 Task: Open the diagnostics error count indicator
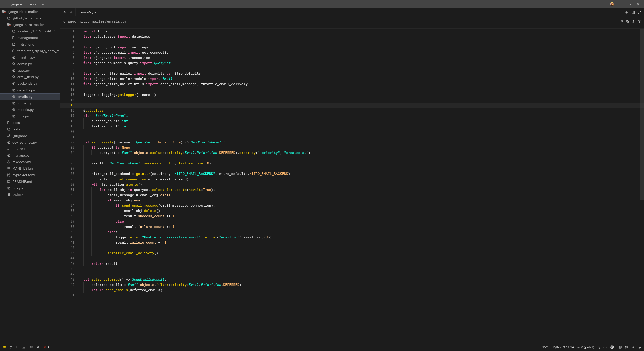(x=46, y=347)
